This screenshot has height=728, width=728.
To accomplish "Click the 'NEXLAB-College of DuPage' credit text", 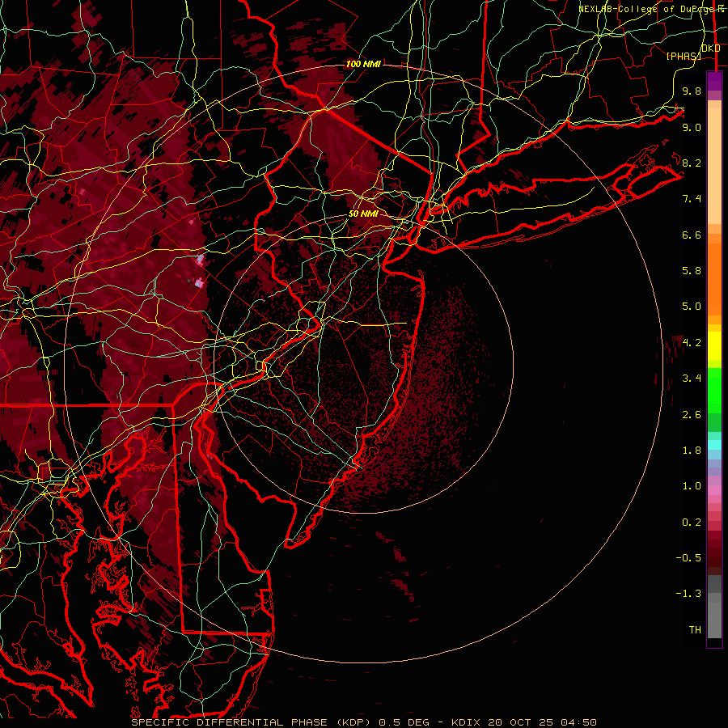I will coord(645,9).
